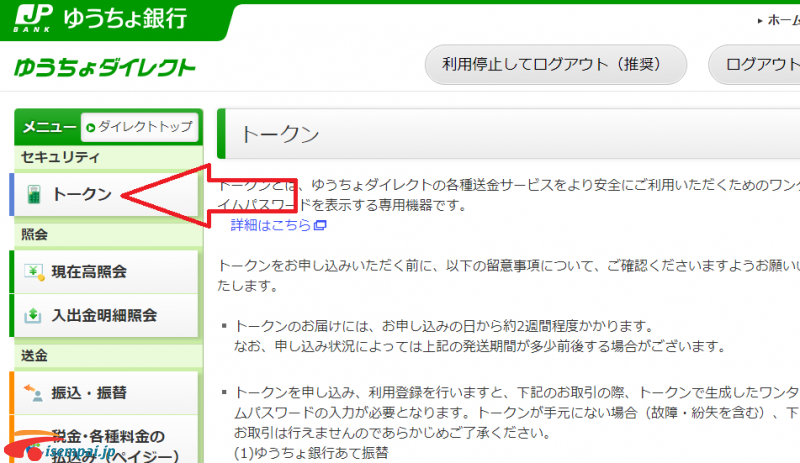The image size is (800, 463).
Task: Click 利用停止してログアウト（推奨） button
Action: (556, 64)
